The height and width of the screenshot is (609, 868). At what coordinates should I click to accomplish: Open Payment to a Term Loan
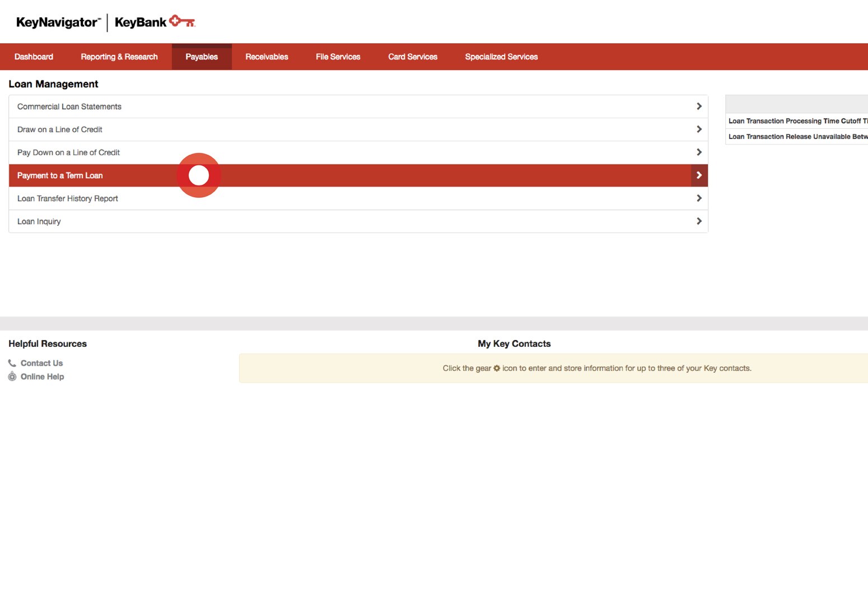coord(60,175)
